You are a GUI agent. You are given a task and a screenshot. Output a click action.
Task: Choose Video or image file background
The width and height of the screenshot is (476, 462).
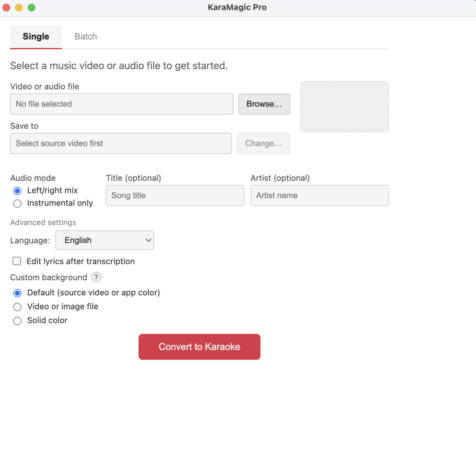click(17, 307)
